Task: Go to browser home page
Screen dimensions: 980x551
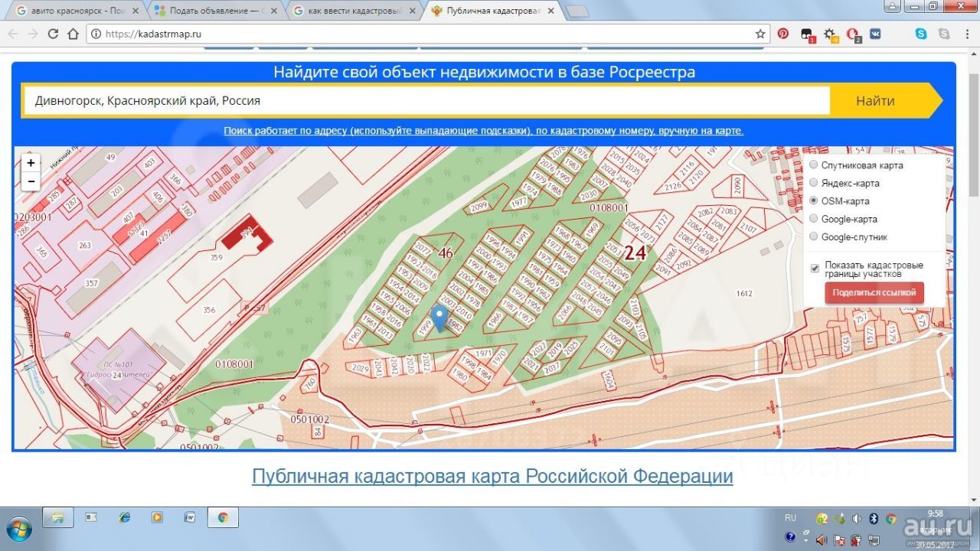Action: [x=73, y=34]
